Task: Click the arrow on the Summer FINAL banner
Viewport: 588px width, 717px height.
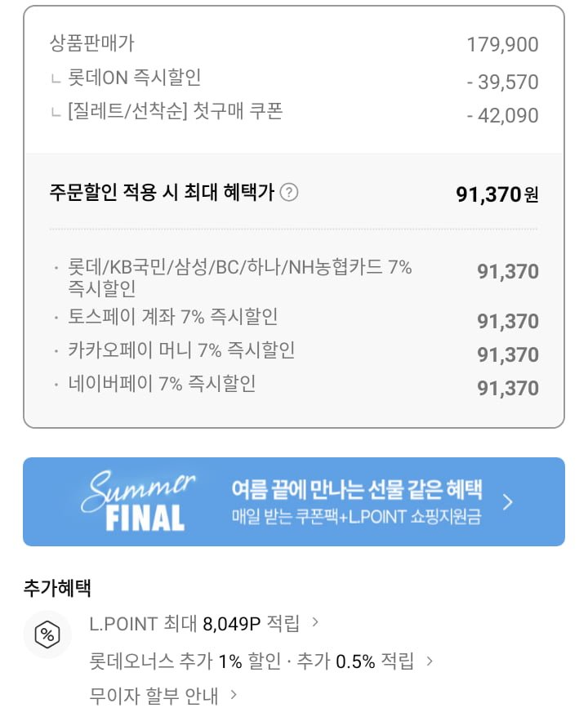Action: coord(507,501)
